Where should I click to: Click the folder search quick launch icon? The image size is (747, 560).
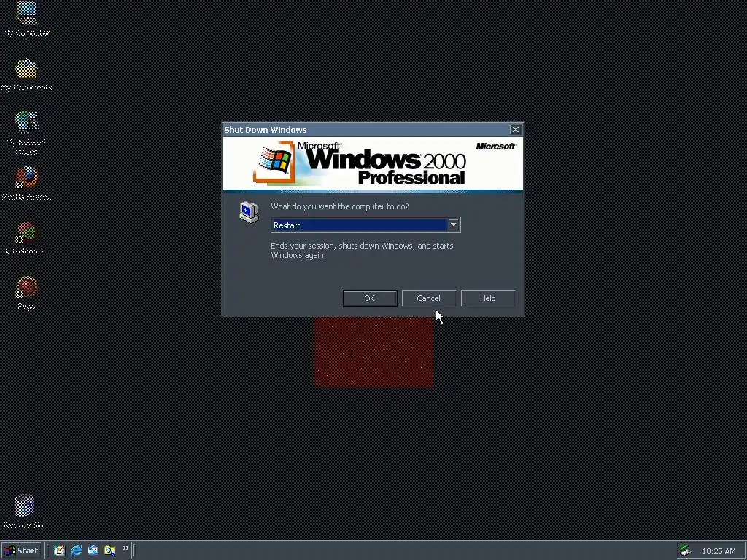pos(109,551)
